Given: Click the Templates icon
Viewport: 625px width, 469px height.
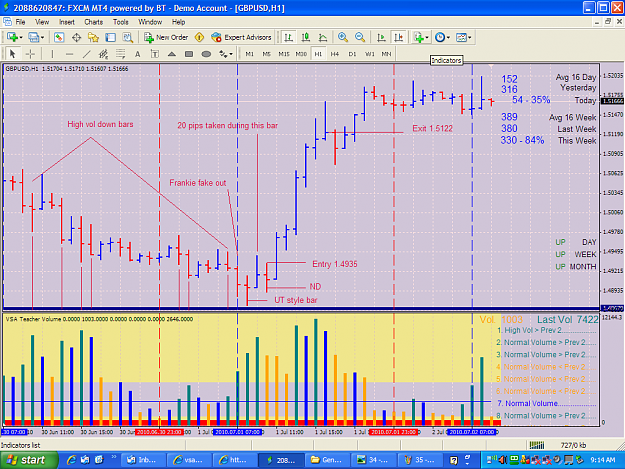Looking at the screenshot, I should pyautogui.click(x=461, y=37).
